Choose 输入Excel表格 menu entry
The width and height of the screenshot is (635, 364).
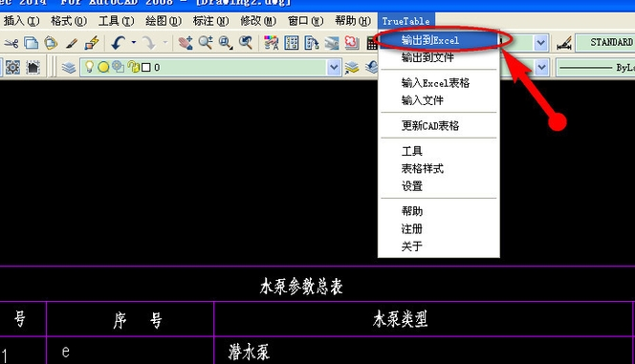[439, 83]
